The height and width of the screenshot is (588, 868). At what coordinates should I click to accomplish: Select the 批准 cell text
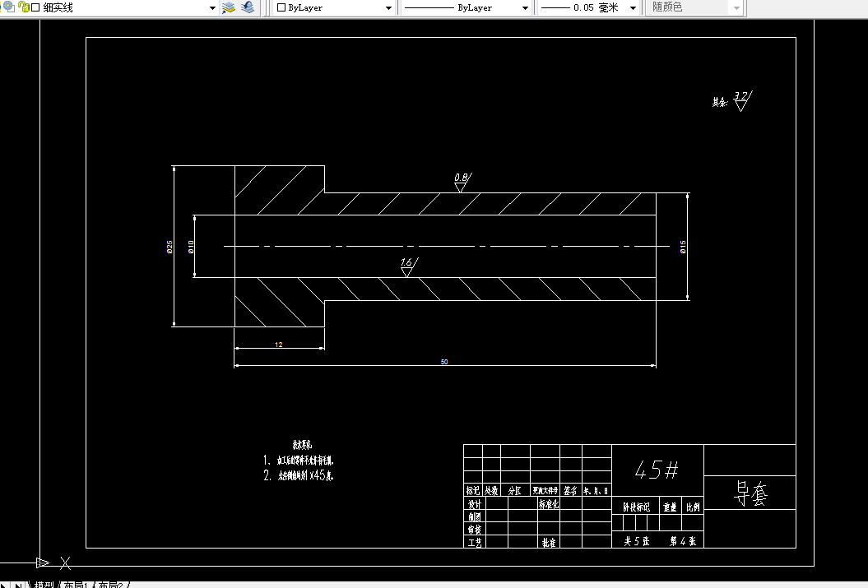[549, 543]
